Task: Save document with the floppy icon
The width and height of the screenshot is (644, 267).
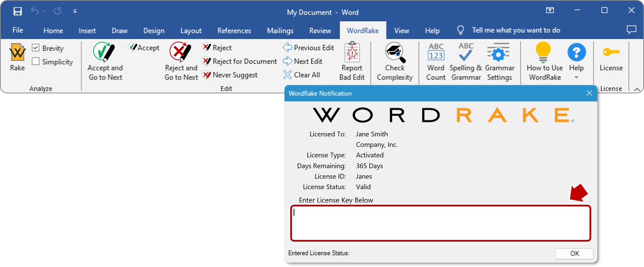Action: pos(18,11)
